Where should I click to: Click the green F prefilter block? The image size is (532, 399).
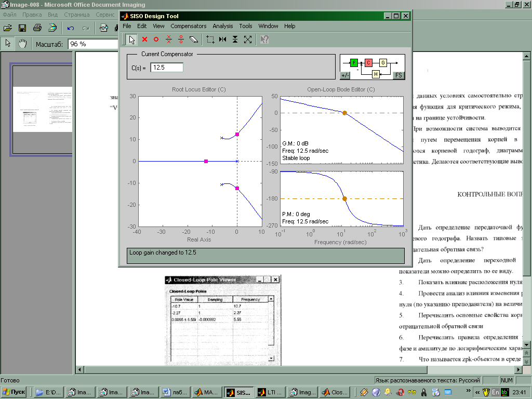point(354,63)
